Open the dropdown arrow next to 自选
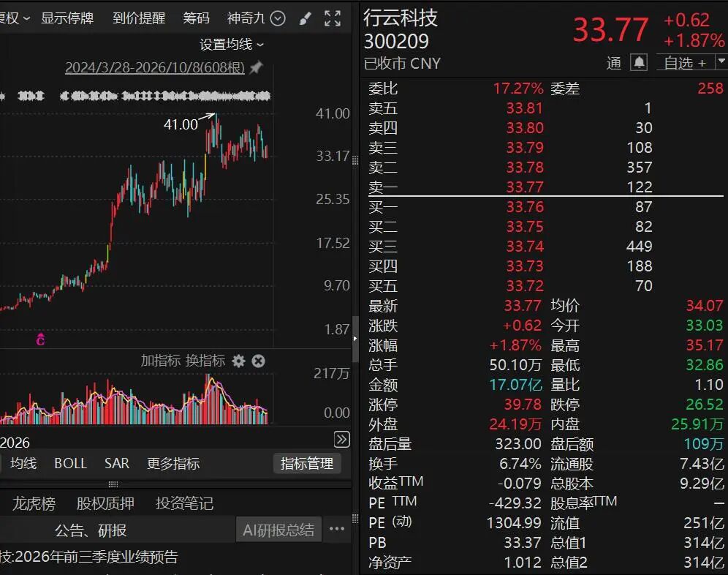The width and height of the screenshot is (728, 575). 721,61
